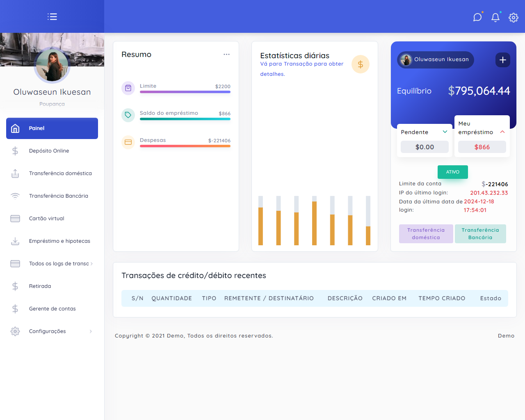Select Painel in the sidebar

pyautogui.click(x=52, y=128)
